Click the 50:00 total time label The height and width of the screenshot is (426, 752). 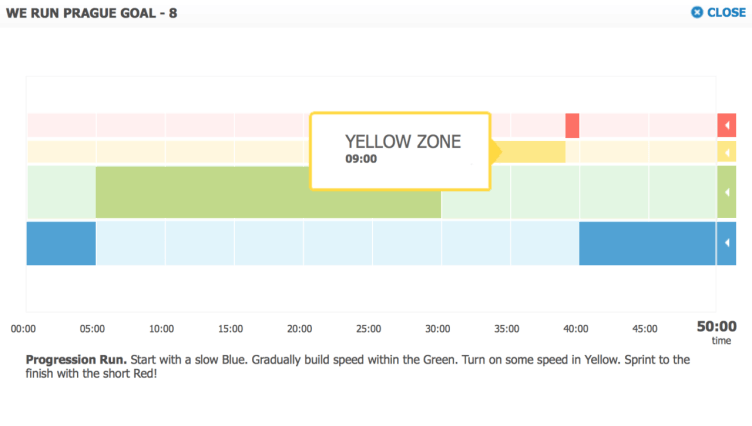coord(716,326)
